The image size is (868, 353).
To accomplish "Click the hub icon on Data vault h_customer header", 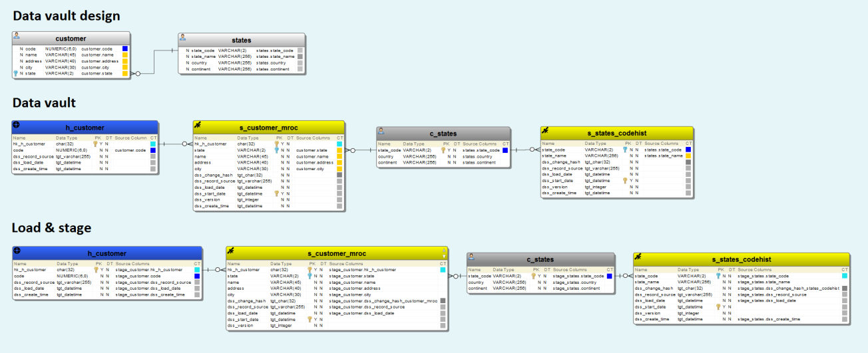I will pos(17,125).
